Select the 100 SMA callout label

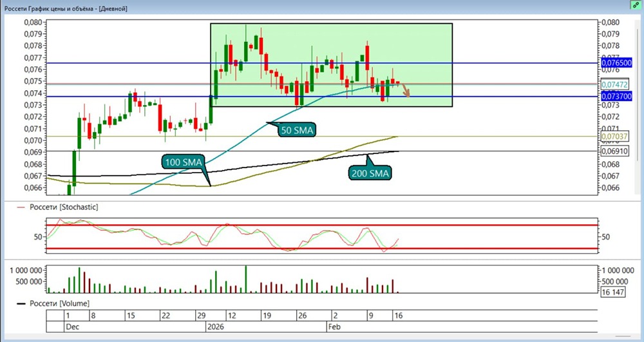184,162
